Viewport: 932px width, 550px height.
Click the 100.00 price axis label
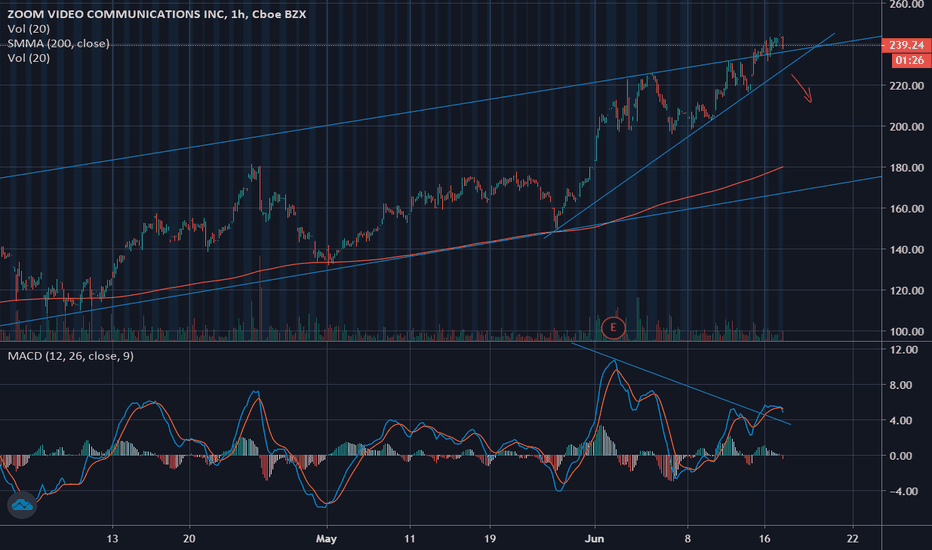[906, 332]
